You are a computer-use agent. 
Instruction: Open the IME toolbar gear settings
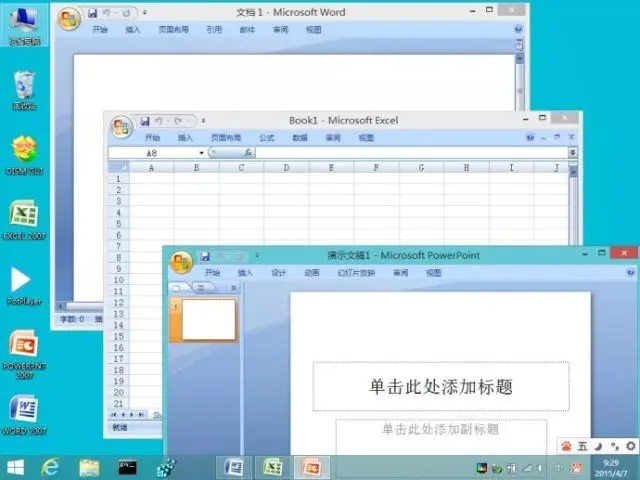tap(631, 446)
